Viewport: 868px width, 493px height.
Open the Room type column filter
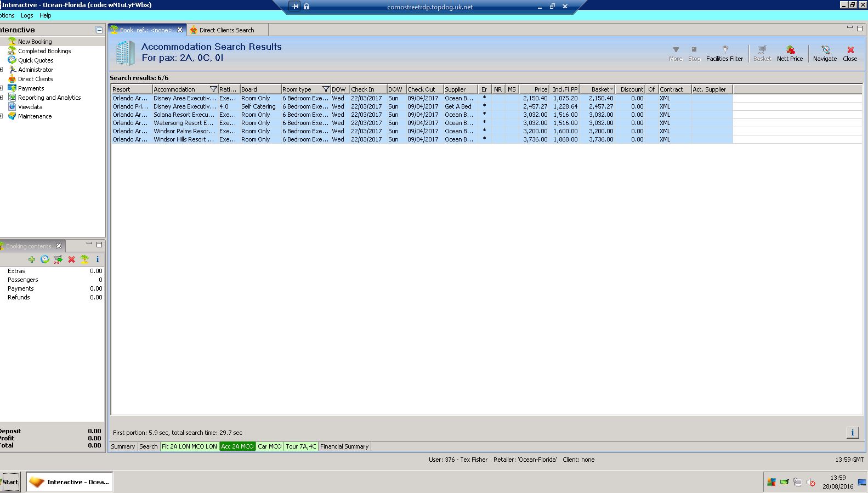click(x=326, y=89)
